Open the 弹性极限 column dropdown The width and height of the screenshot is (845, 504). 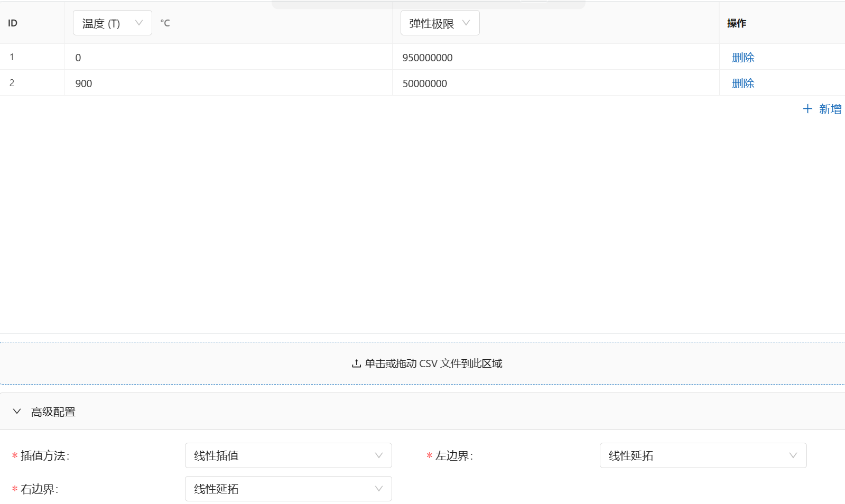(440, 23)
